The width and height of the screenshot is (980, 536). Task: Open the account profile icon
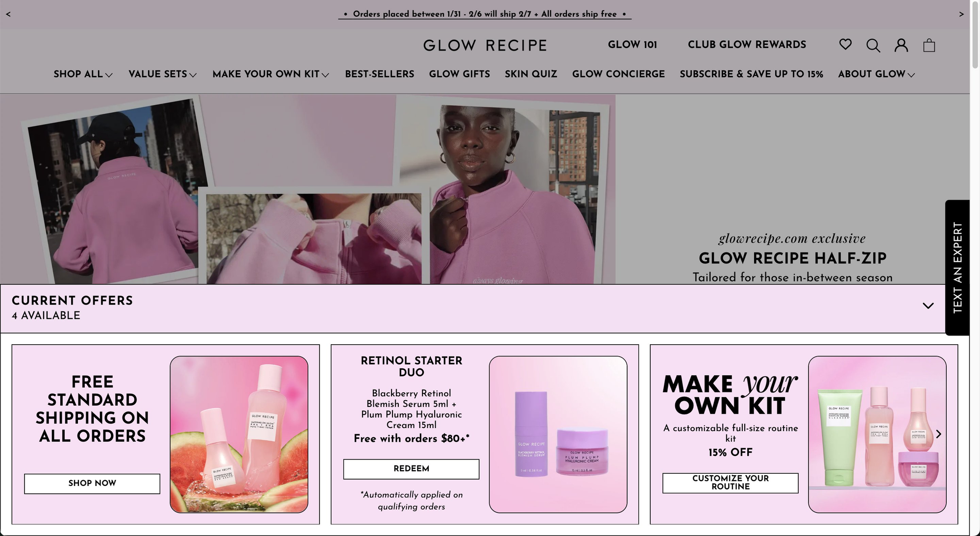pos(901,46)
